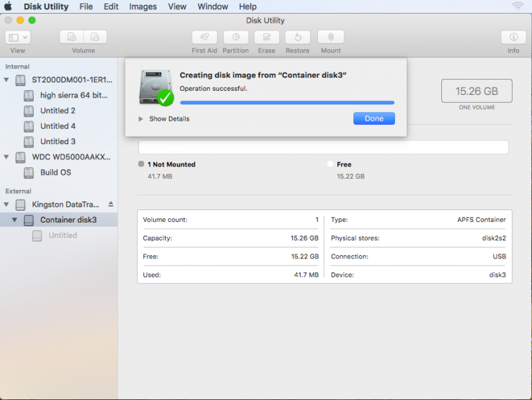Screen dimensions: 532x400
Task: Click the Operation successful message
Action: (x=213, y=89)
